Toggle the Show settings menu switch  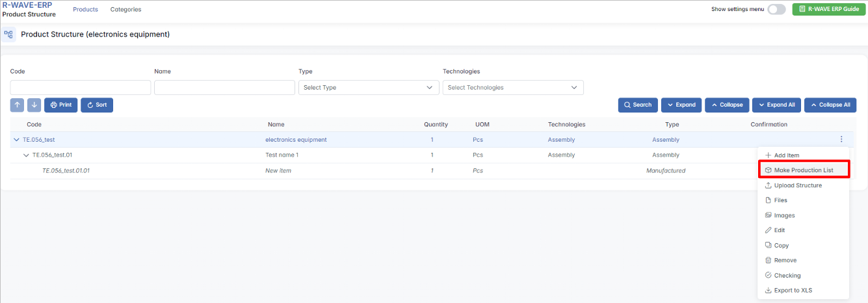(776, 9)
